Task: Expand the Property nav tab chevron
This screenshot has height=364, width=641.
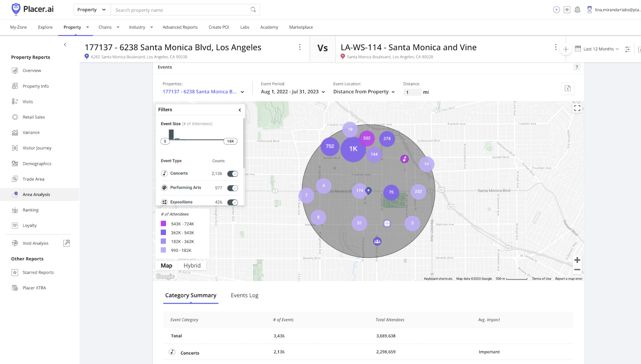Action: click(x=87, y=27)
